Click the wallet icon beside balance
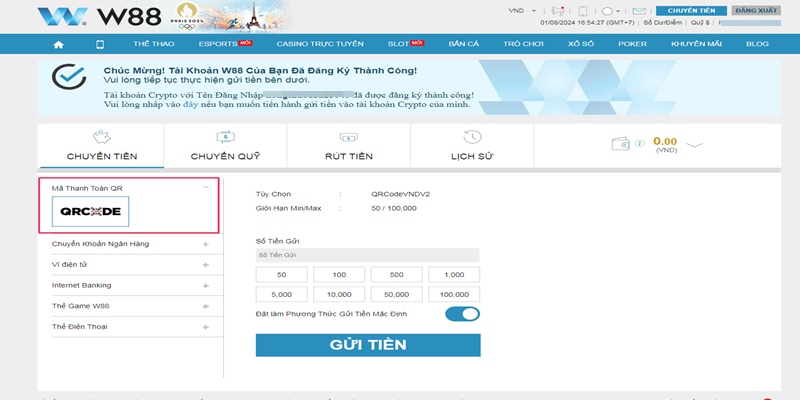This screenshot has height=400, width=800. (x=620, y=144)
